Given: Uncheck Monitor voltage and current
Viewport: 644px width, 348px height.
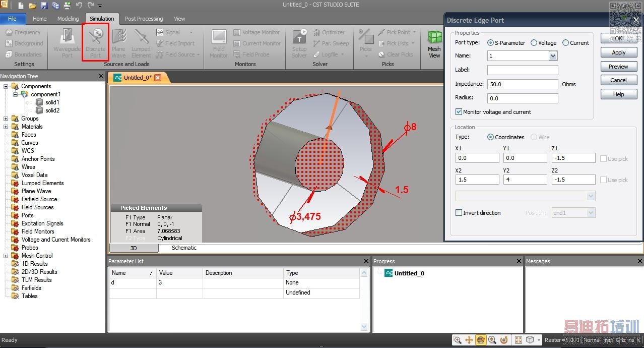Looking at the screenshot, I should click(x=459, y=112).
